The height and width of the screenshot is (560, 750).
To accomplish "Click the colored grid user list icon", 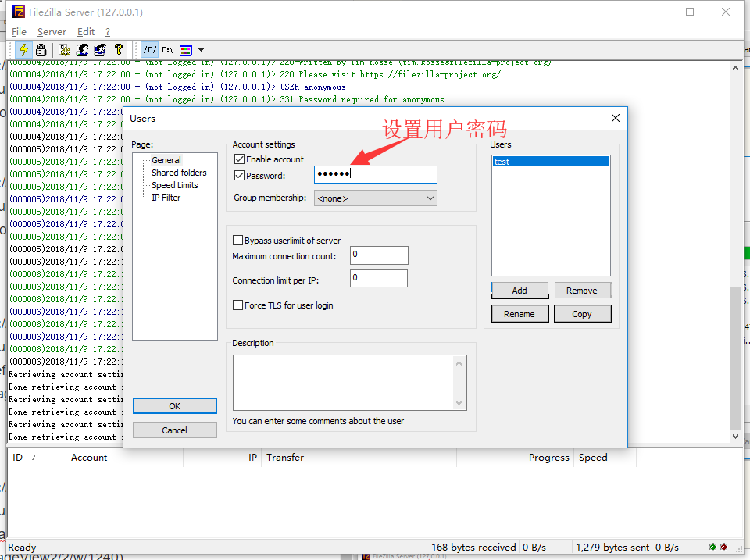I will 186,50.
